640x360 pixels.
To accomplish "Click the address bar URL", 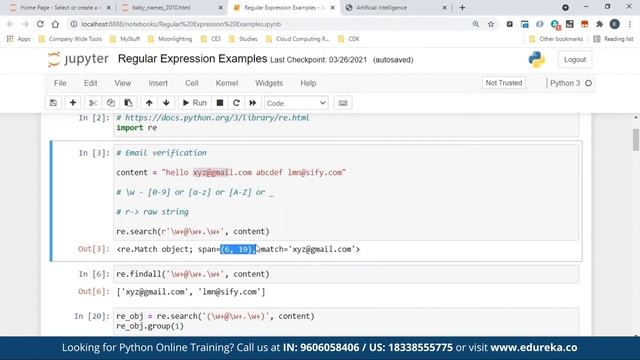I will tap(181, 24).
